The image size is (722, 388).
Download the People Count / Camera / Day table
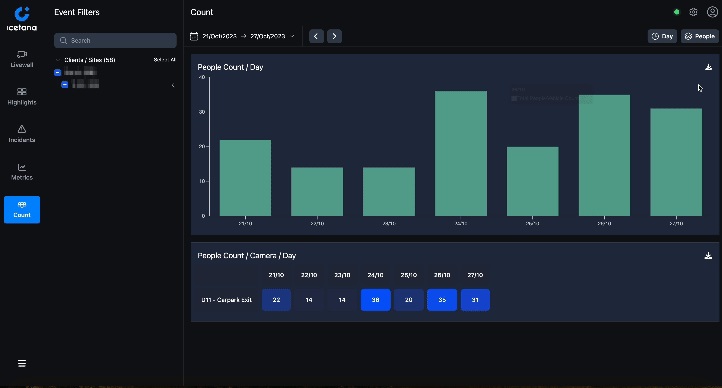(x=708, y=255)
